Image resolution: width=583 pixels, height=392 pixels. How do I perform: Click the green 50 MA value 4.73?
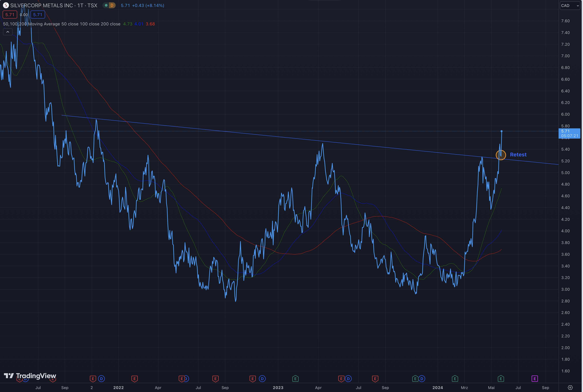pos(128,24)
